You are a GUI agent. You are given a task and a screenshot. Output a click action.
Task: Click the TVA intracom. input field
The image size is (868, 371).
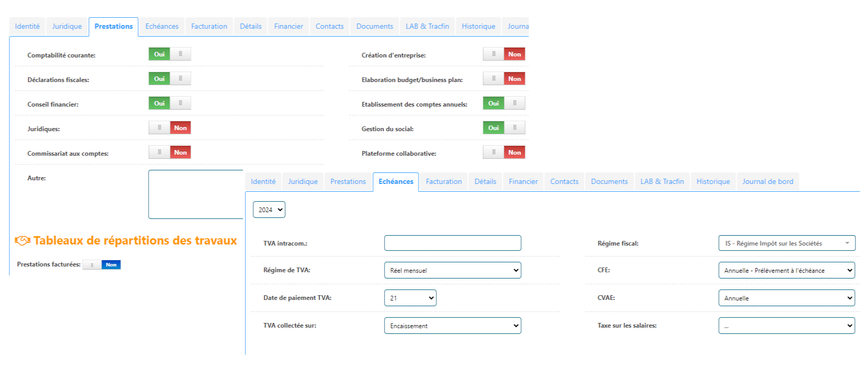click(x=452, y=243)
